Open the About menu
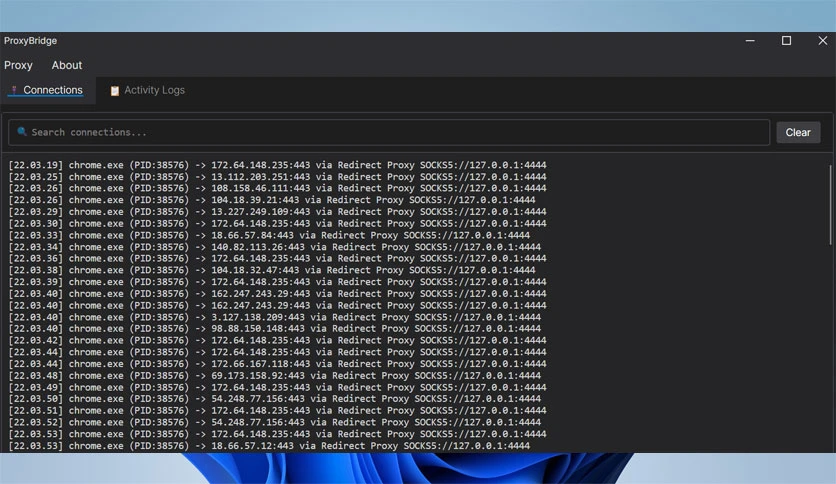Screen dimensions: 836x484 click(67, 65)
